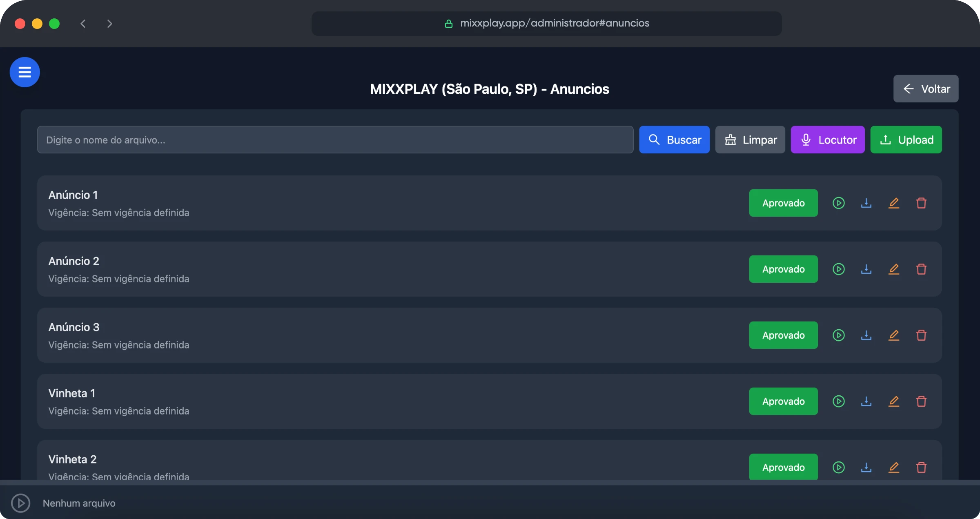Focus the file name search field
This screenshot has height=519, width=980.
335,140
